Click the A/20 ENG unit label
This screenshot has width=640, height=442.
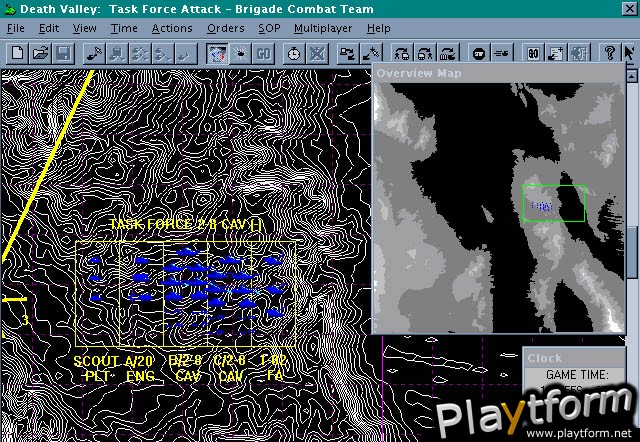(140, 368)
